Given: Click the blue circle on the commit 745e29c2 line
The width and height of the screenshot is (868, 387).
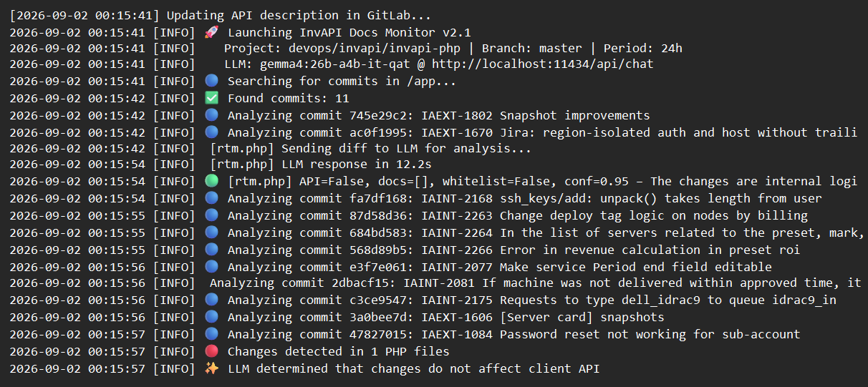Looking at the screenshot, I should [x=211, y=115].
